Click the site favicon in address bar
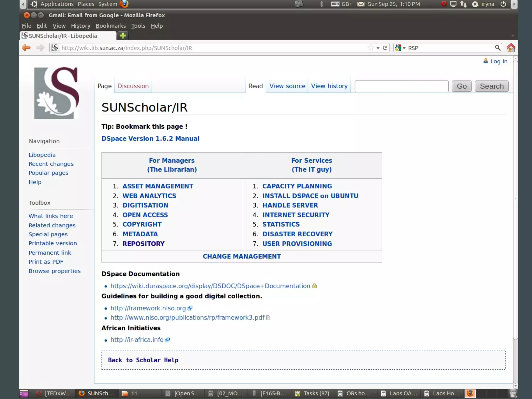 [x=55, y=48]
